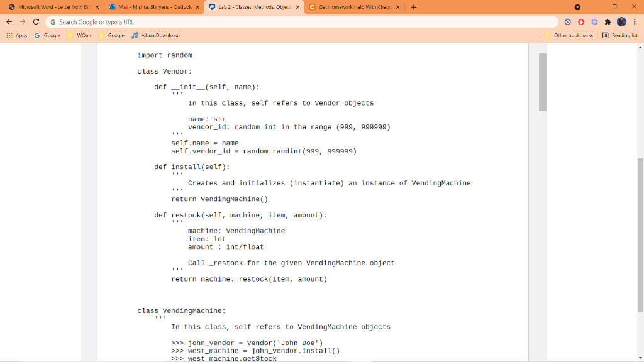Open the Chrome three-dot menu
The height and width of the screenshot is (362, 644).
click(636, 21)
